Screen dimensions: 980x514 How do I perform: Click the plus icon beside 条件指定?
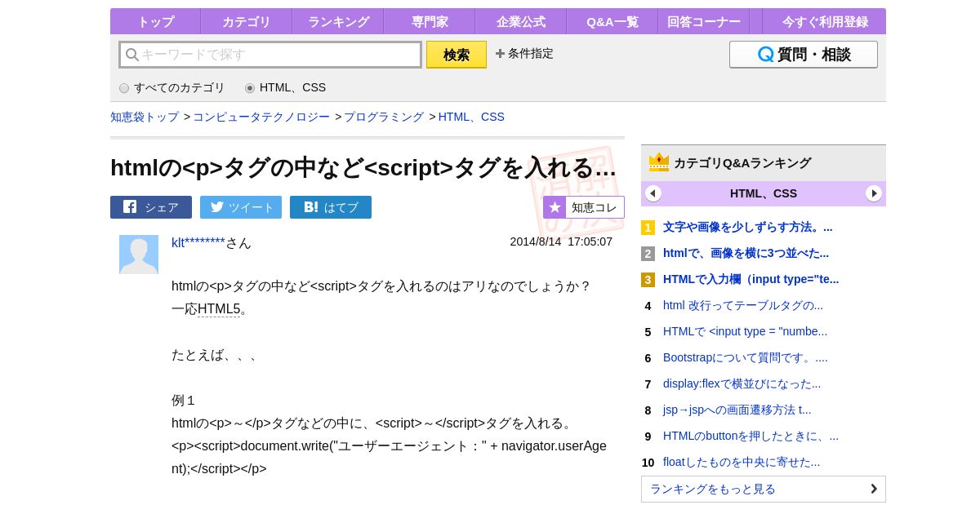(x=500, y=54)
